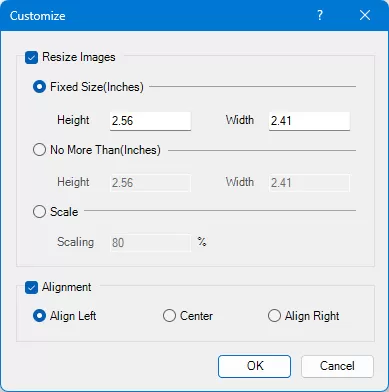The height and width of the screenshot is (392, 389).
Task: Click the Resize Images label text
Action: (x=79, y=57)
